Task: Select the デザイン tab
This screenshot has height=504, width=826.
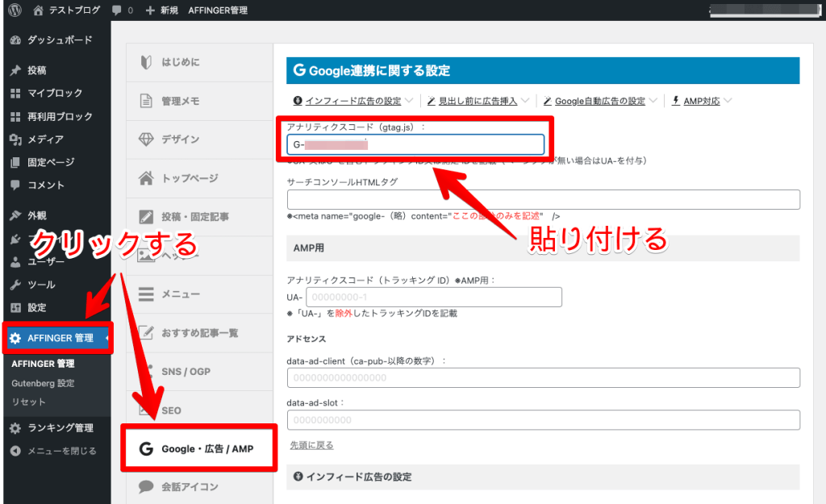Action: 200,139
